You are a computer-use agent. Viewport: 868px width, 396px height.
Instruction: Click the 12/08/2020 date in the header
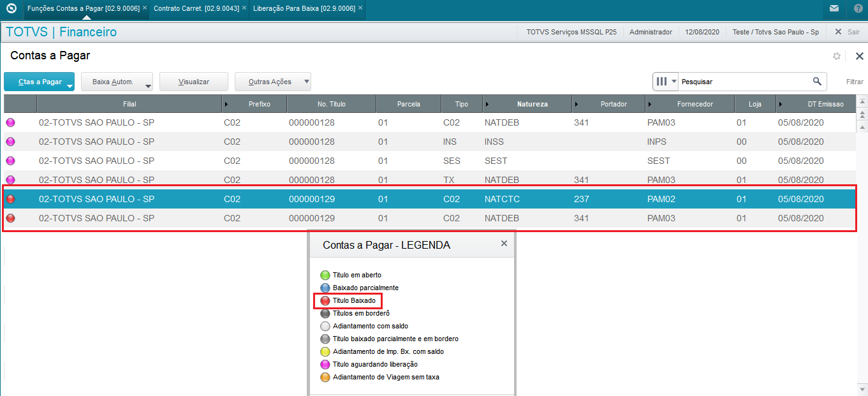click(x=702, y=32)
